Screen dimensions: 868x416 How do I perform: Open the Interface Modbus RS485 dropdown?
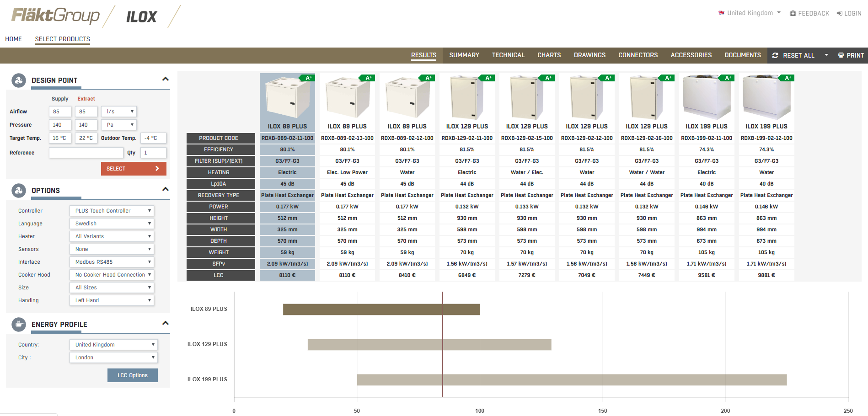(112, 262)
